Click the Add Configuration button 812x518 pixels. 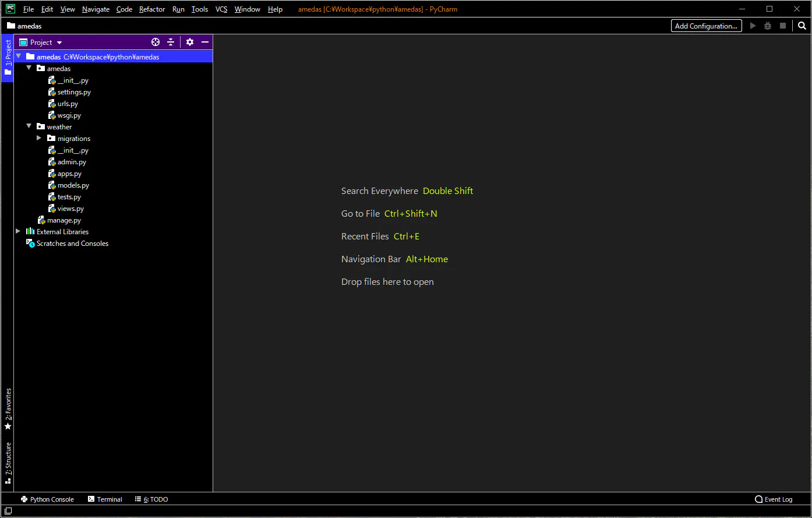point(707,26)
